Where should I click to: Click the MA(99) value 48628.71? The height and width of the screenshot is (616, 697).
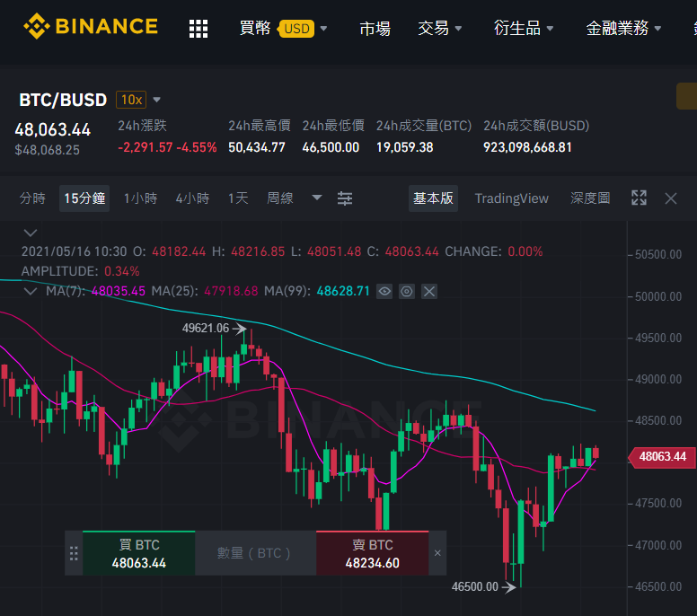343,292
